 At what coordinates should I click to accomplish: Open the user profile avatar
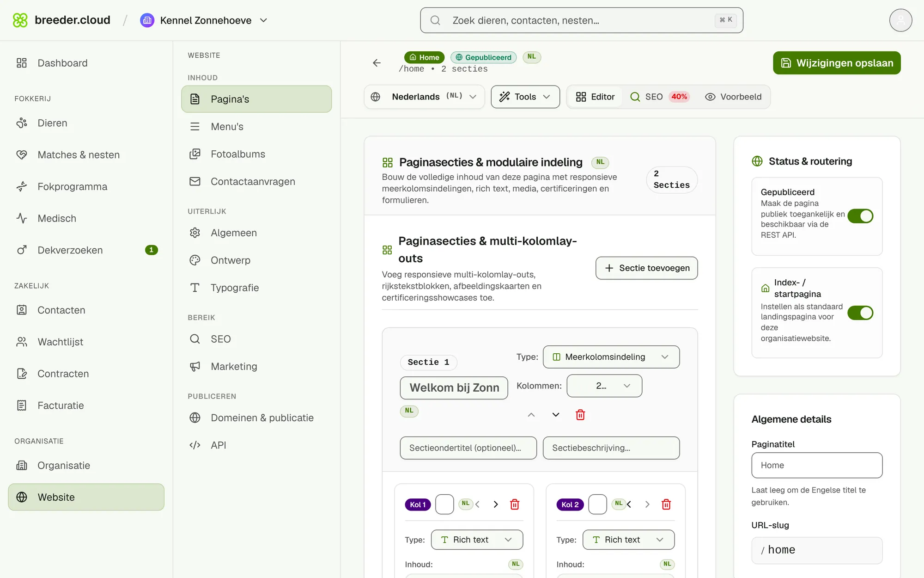coord(900,20)
